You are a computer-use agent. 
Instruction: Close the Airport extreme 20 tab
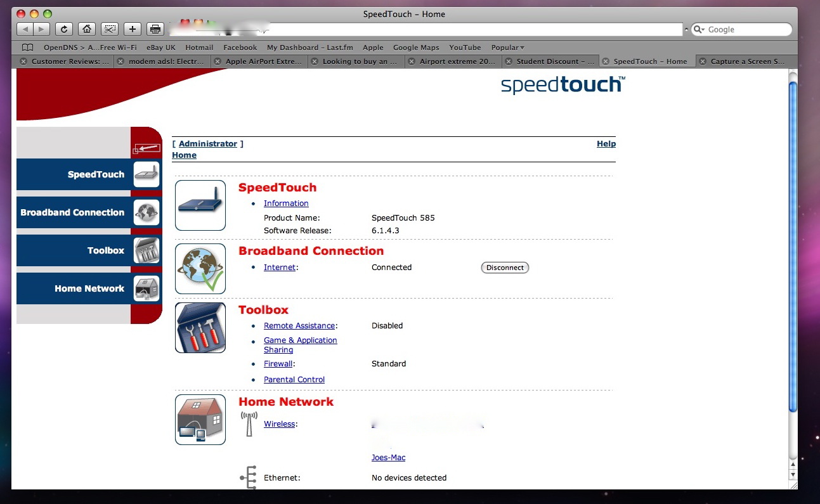coord(412,61)
